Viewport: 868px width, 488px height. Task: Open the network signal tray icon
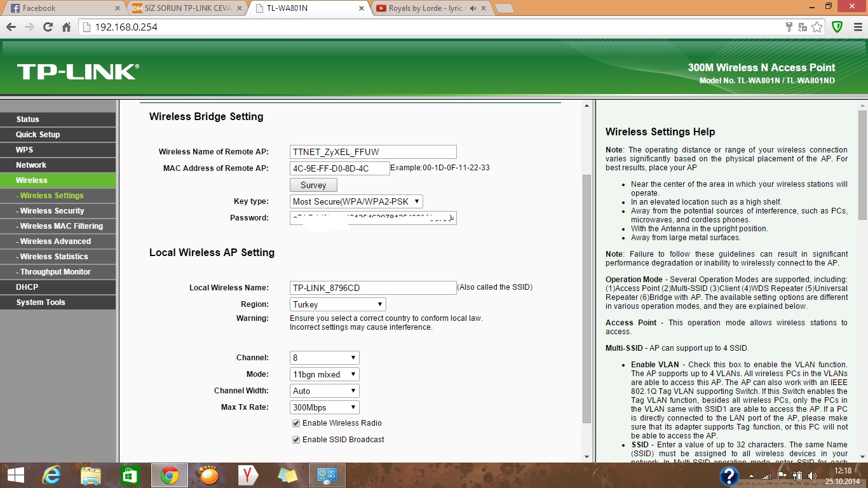point(767,475)
